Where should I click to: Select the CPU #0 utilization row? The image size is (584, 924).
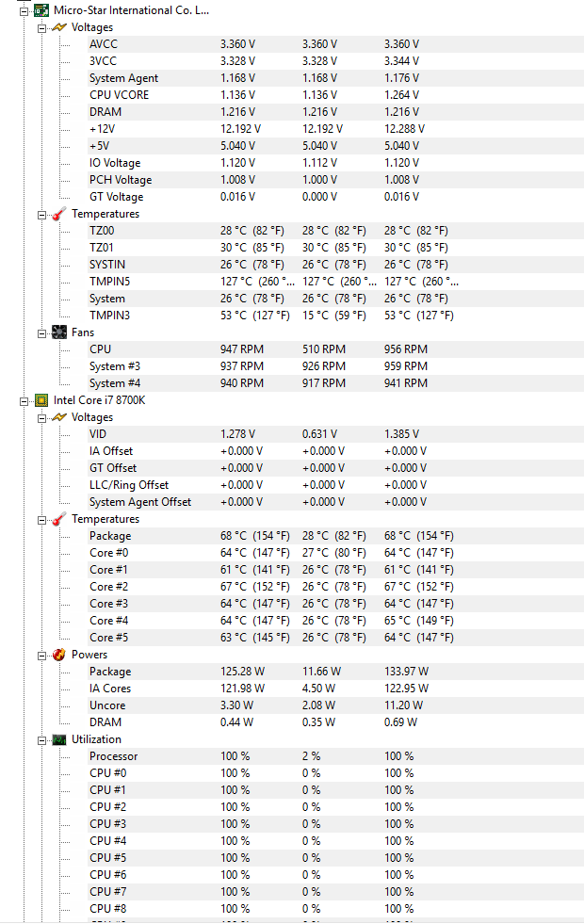336,773
